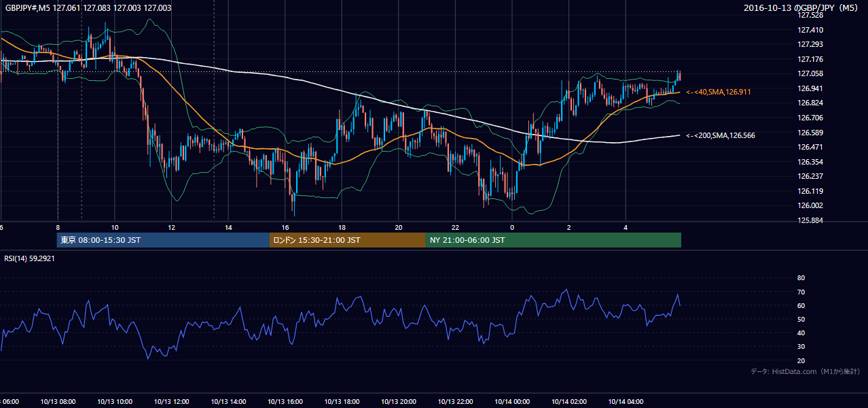Screen dimensions: 868x408
Task: Click RSI scale value 30
Action: [801, 347]
